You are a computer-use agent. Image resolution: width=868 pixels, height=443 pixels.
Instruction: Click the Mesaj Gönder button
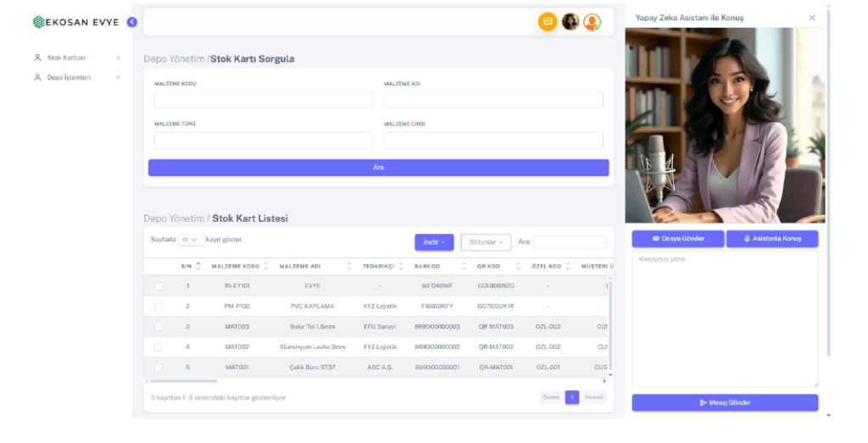point(725,402)
